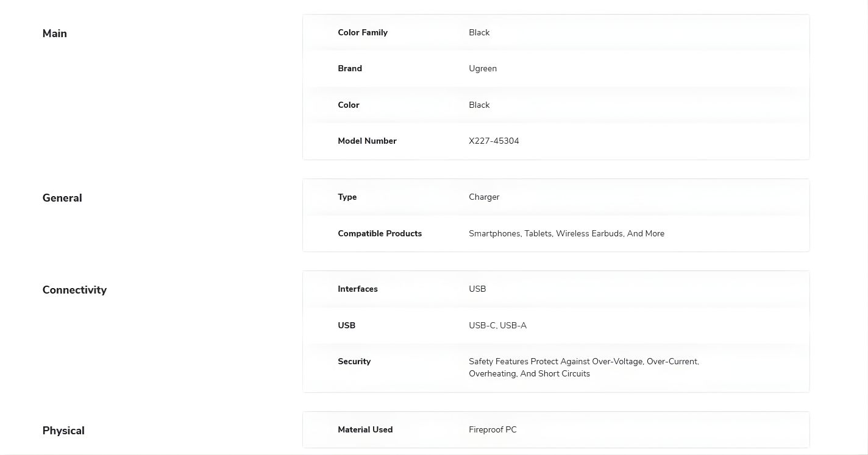Select model number X227-45304 text
This screenshot has width=868, height=455.
click(x=494, y=141)
